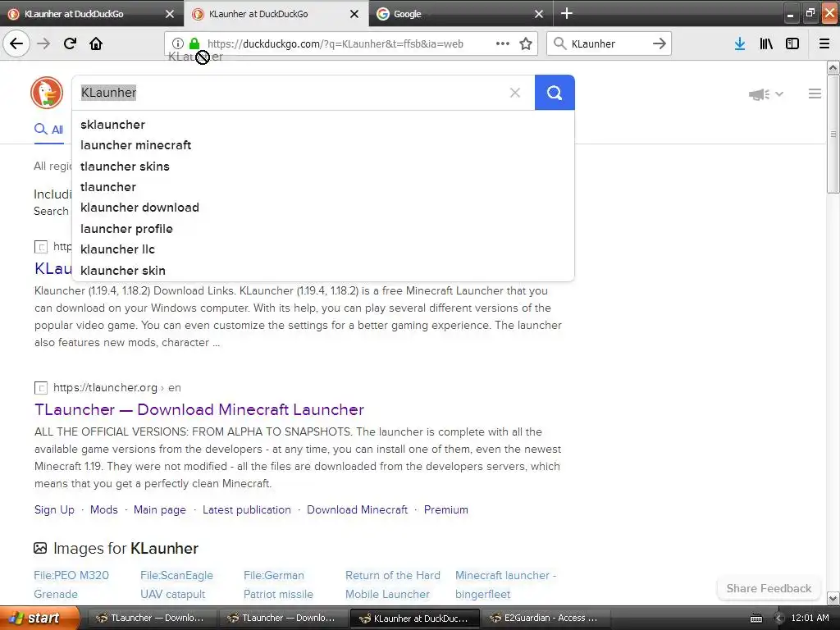Switch to E2Guardian - Access taskbar window
Screen dimensions: 840x630
pos(544,619)
